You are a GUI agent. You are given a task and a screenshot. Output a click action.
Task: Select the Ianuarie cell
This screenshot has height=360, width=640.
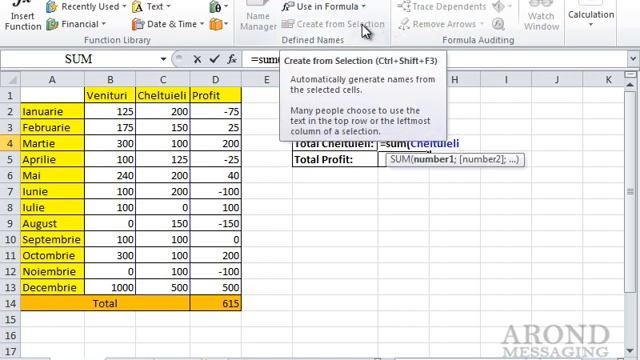52,111
